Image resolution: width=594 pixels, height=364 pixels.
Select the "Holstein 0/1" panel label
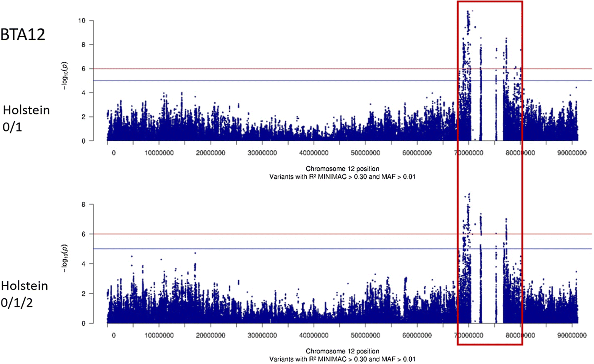pos(26,118)
